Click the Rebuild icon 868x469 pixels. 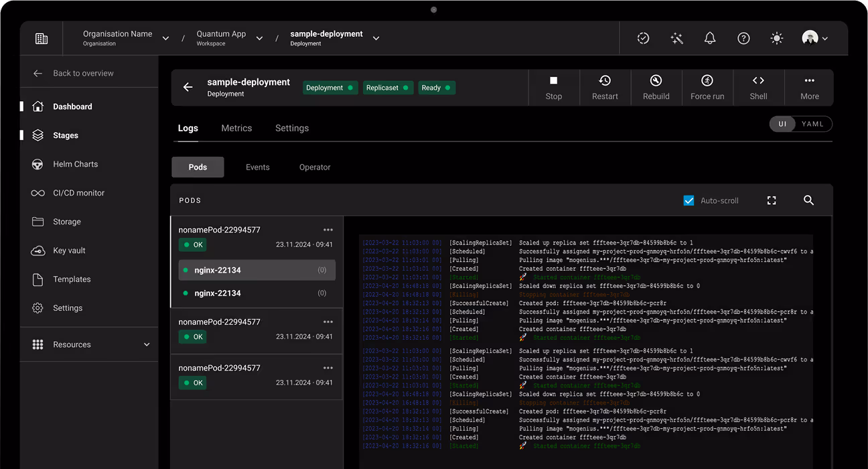click(656, 81)
